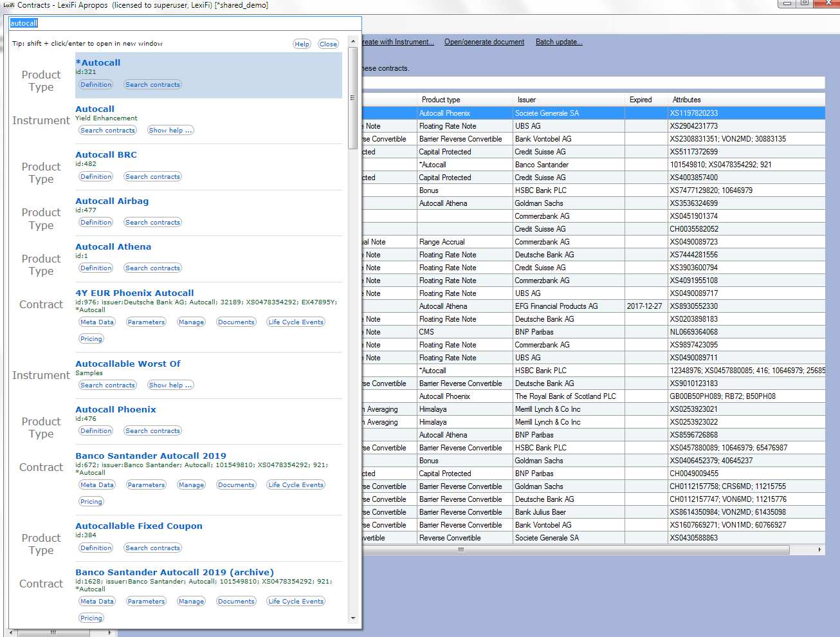
Task: Show help for Autocallable Worst Of
Action: (170, 385)
